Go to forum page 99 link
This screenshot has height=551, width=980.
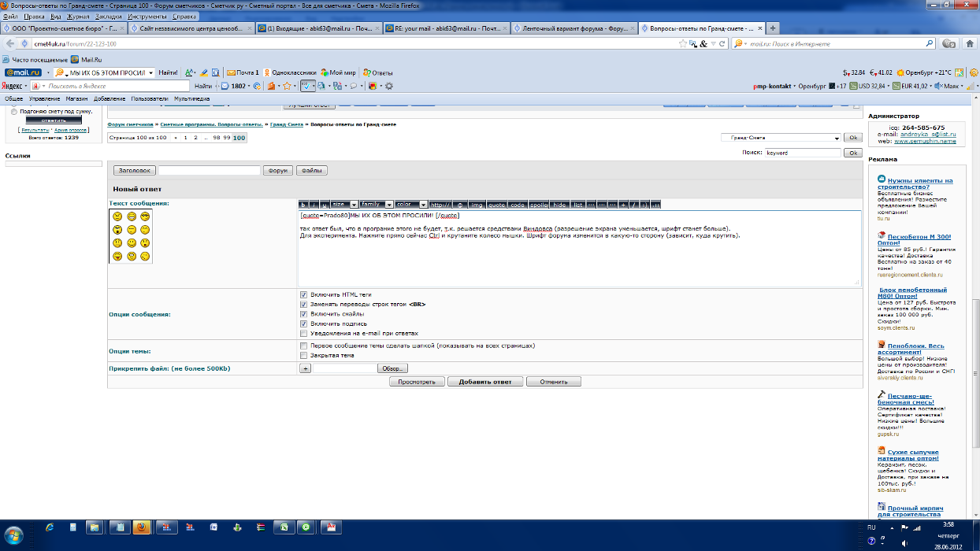(x=227, y=138)
